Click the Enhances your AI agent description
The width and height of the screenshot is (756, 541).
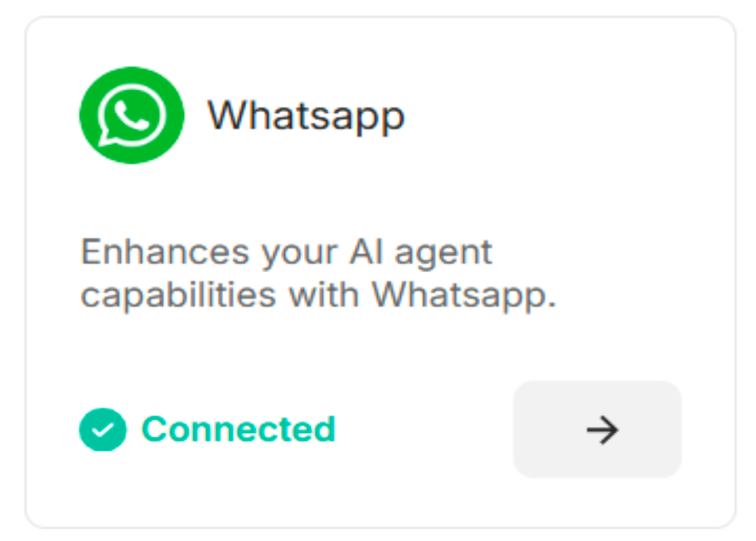point(318,274)
